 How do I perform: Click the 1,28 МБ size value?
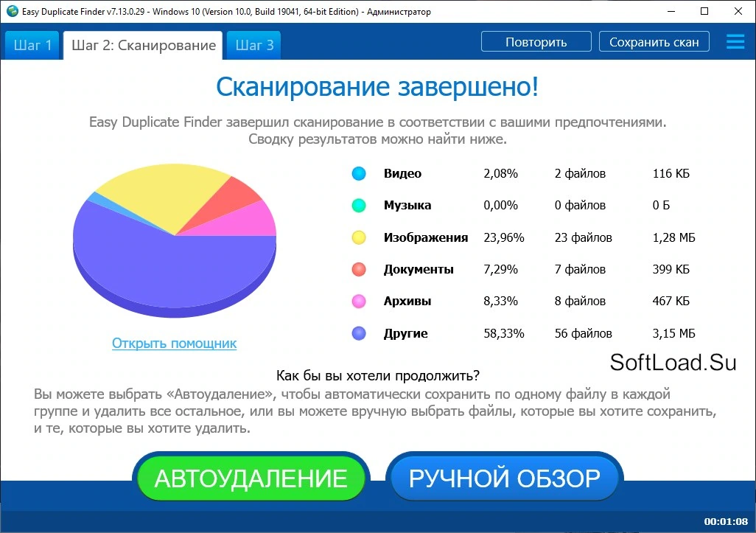pos(674,237)
